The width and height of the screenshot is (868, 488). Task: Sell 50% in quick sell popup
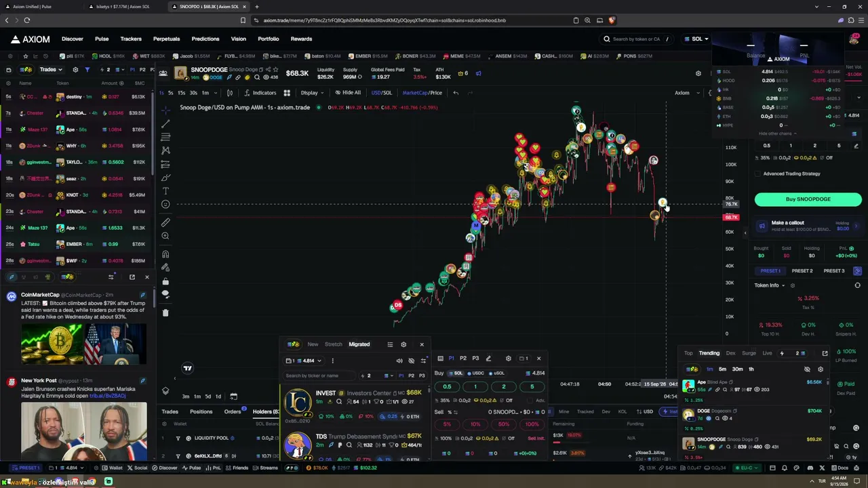point(503,424)
